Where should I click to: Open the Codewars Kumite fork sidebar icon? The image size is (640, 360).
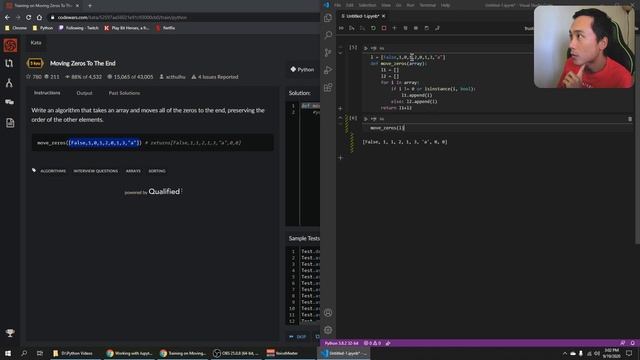(9, 83)
